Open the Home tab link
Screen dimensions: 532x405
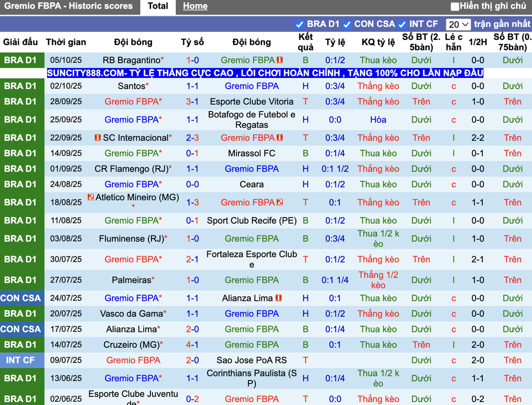click(x=195, y=6)
